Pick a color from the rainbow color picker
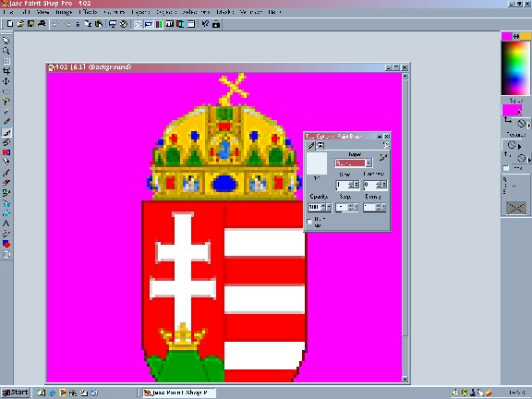532x399 pixels. [x=514, y=67]
